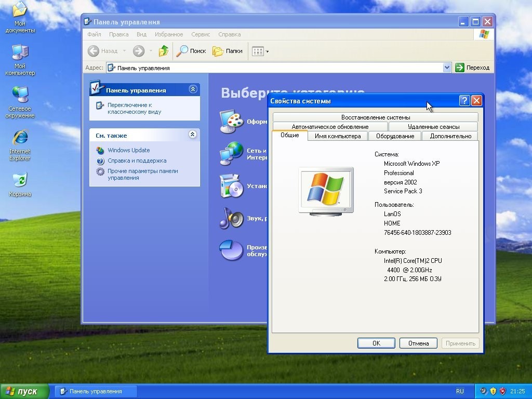532x399 pixels.
Task: Open the Search (Поиск) toolbar button
Action: [191, 51]
